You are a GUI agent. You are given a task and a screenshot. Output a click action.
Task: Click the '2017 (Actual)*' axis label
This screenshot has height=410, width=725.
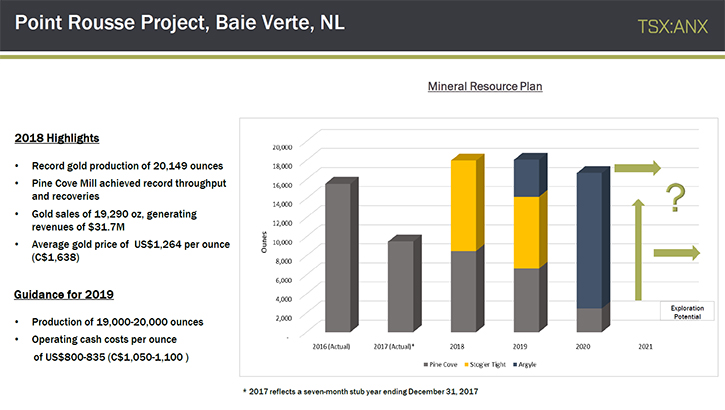click(394, 346)
